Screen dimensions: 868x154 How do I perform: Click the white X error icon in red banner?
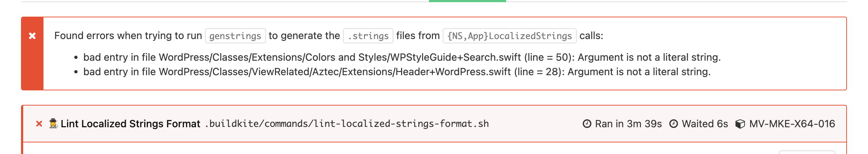[32, 36]
